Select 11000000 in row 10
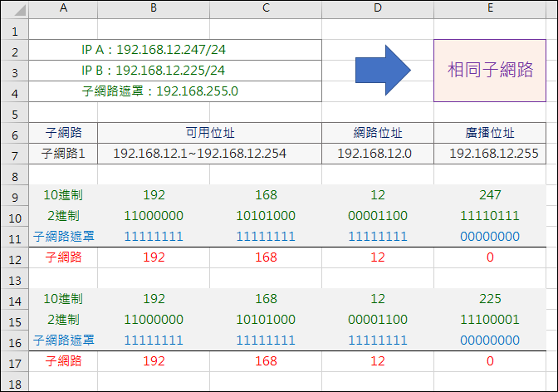The height and width of the screenshot is (392, 558). 154,216
